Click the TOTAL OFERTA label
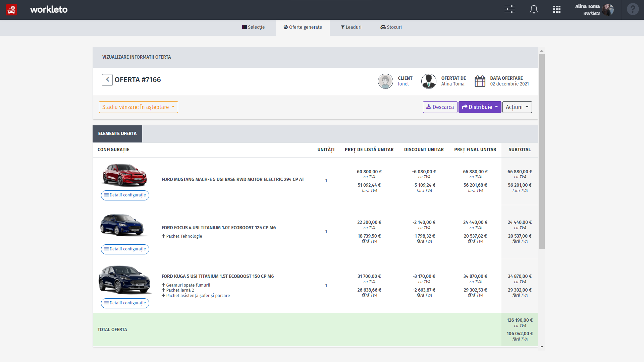Viewport: 644px width, 362px height. [x=112, y=330]
